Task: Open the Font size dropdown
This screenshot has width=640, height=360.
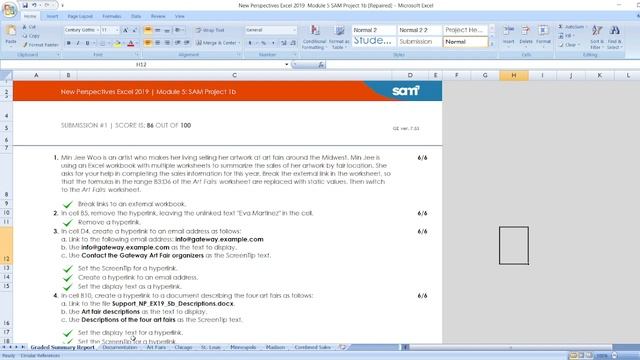Action: click(x=117, y=30)
